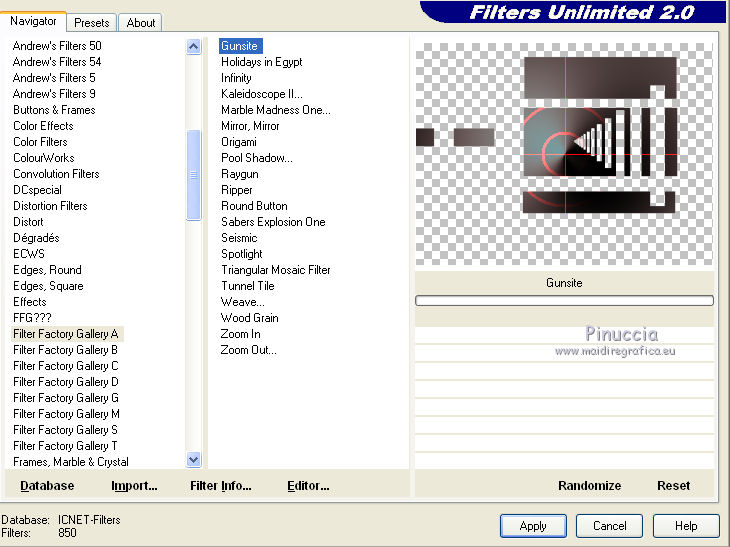Select DCspecial category

[37, 190]
